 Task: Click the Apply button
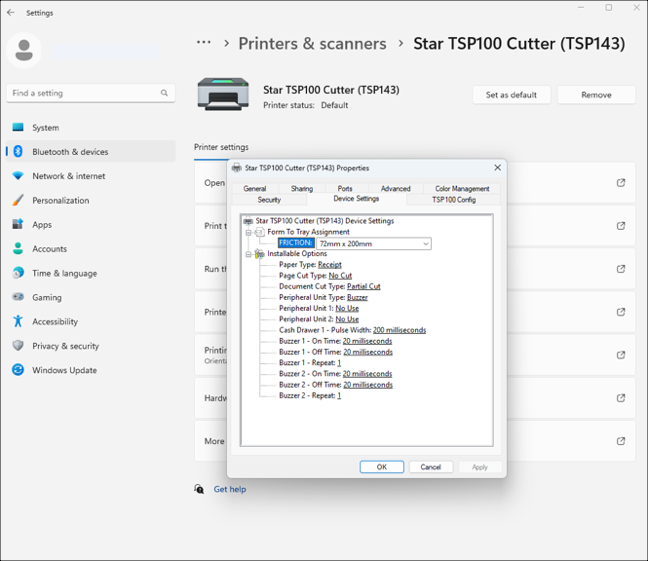480,467
